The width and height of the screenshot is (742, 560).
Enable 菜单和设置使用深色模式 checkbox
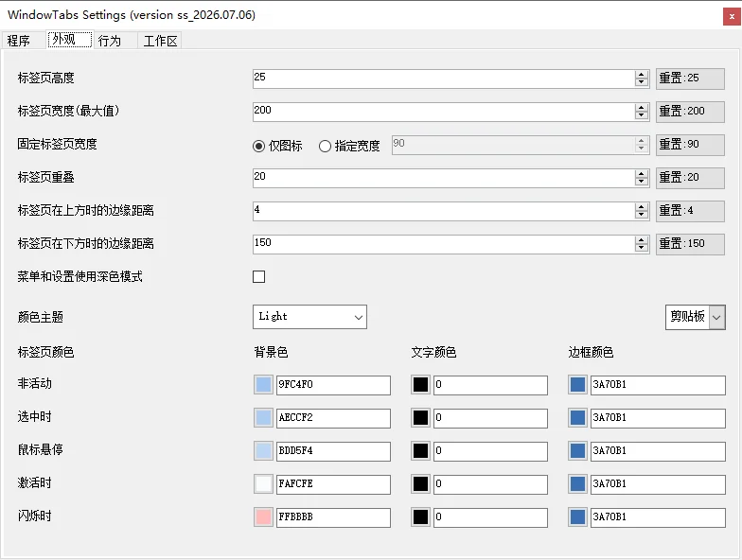259,276
